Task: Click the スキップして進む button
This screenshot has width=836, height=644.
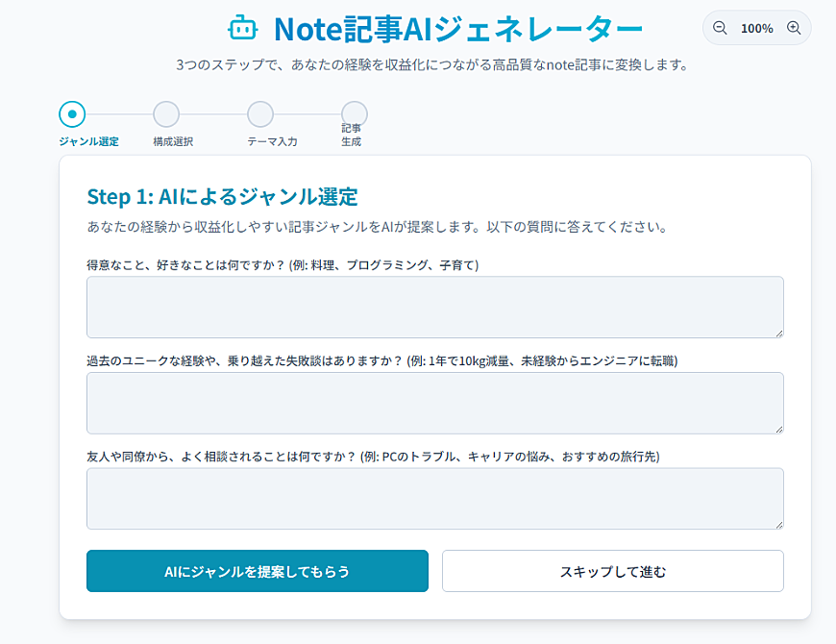Action: (613, 571)
